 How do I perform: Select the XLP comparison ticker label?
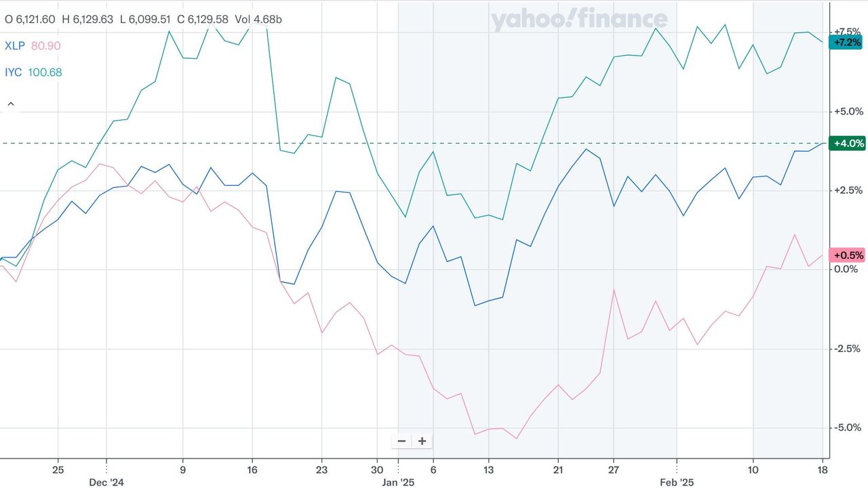[x=15, y=45]
